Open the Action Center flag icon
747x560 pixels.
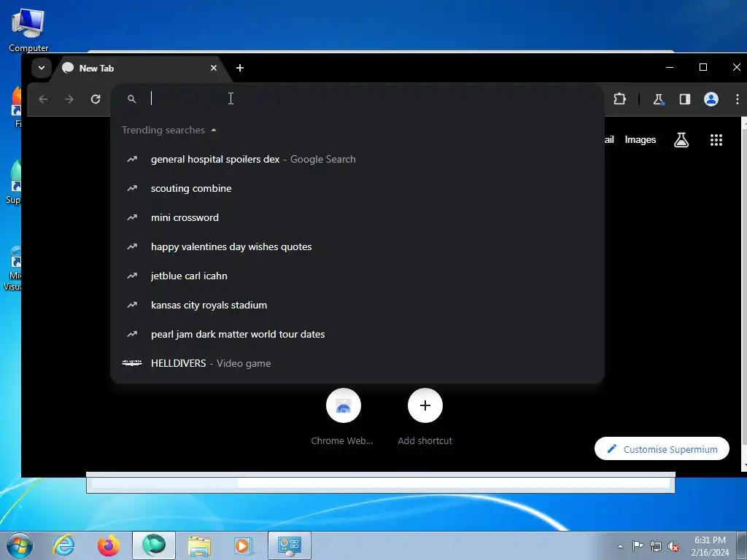(x=638, y=545)
